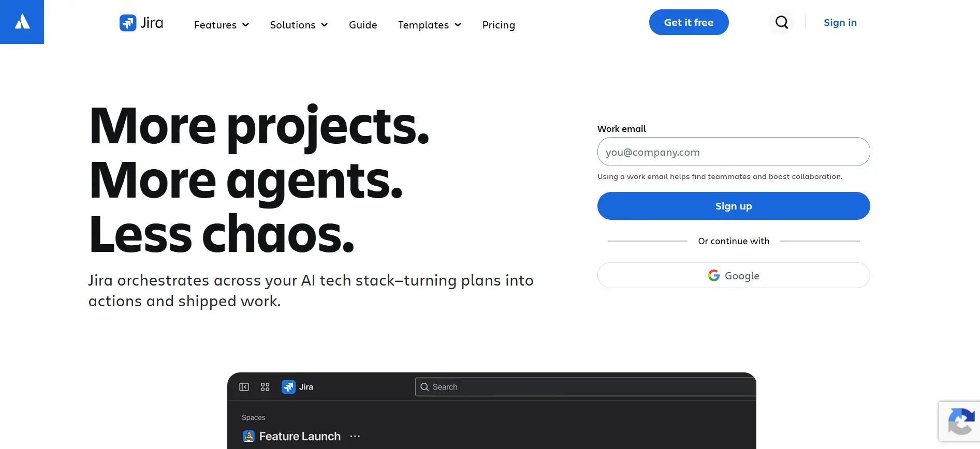
Task: Open the Feature Launch more options ellipsis
Action: point(355,436)
